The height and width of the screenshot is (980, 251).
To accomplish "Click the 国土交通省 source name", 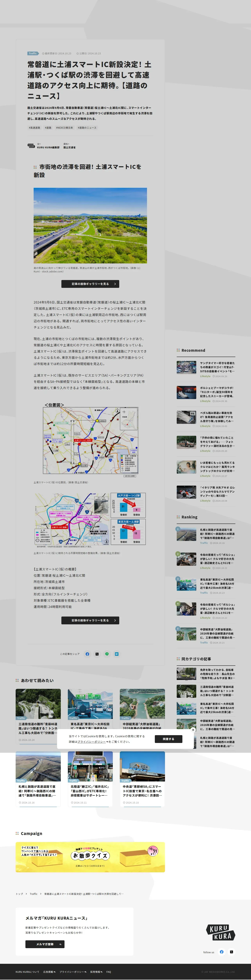I will point(70,147).
